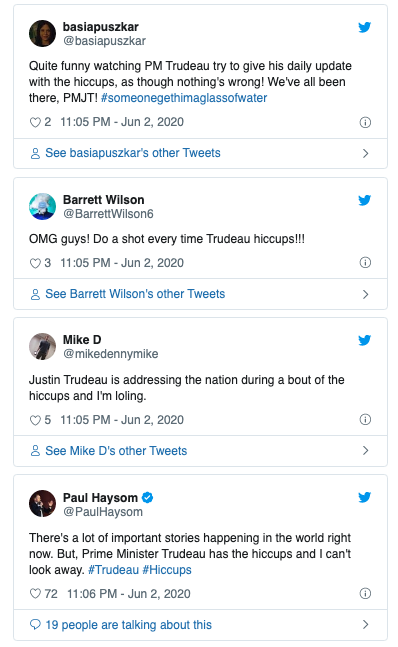Expand chevron beside See basiapuszkar's other Tweets

coord(365,153)
